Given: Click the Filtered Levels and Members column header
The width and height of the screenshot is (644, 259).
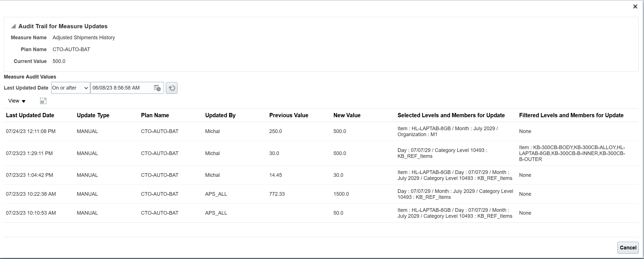Looking at the screenshot, I should click(x=571, y=115).
